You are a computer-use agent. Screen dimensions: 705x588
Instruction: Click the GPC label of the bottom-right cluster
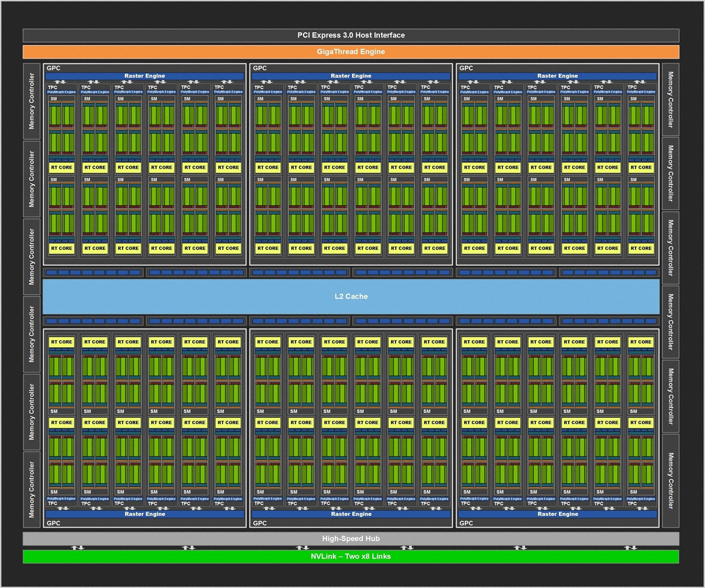(x=466, y=523)
